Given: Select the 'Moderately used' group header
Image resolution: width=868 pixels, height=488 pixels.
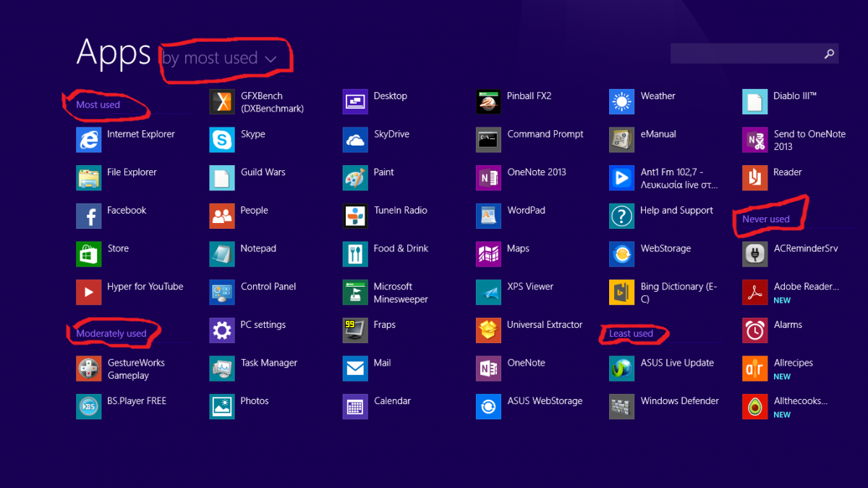Looking at the screenshot, I should tap(111, 334).
